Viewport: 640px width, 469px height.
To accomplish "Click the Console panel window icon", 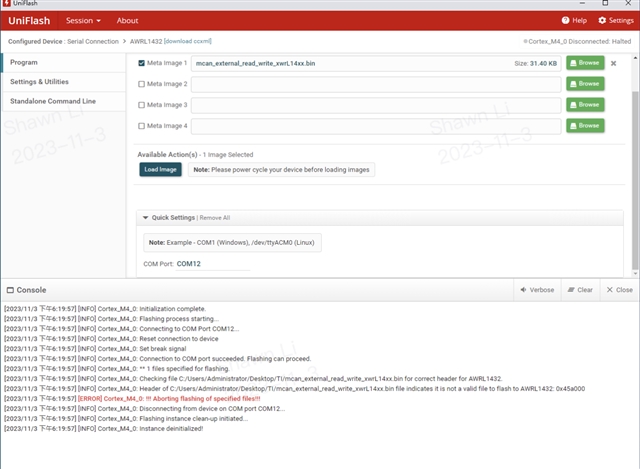I will 10,290.
